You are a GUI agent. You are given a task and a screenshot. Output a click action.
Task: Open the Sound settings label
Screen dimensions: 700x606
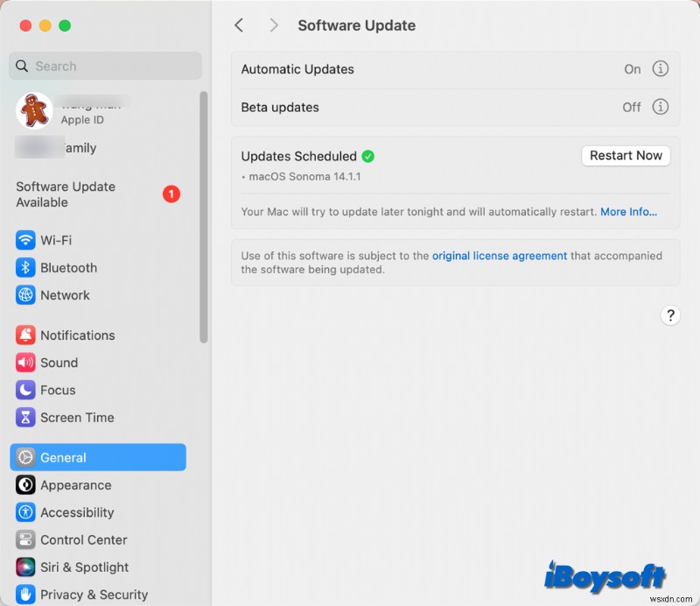59,363
